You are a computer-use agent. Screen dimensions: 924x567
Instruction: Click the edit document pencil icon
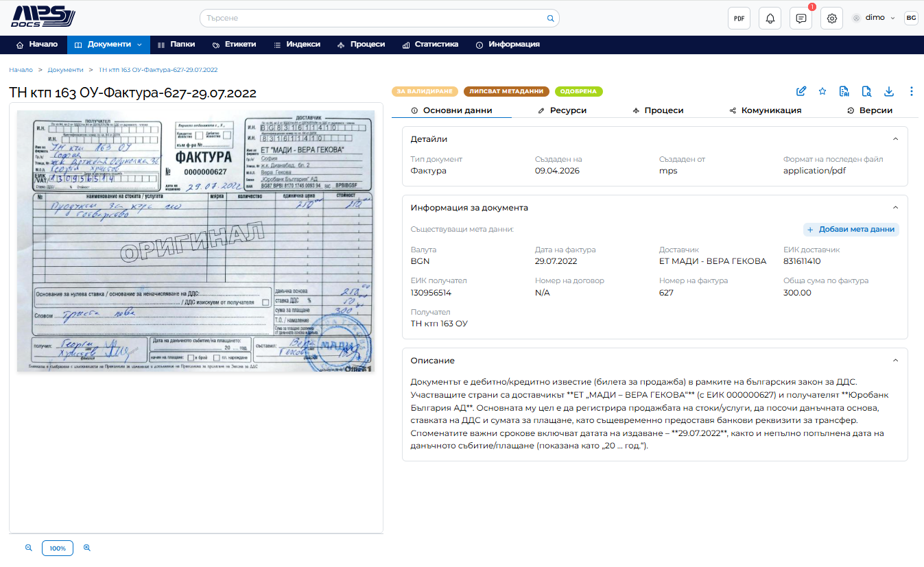[x=801, y=91]
